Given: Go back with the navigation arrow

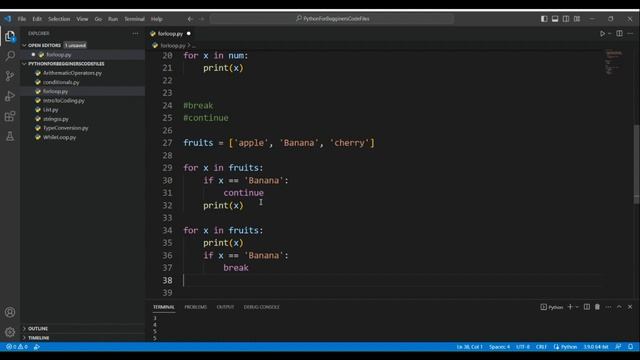Looking at the screenshot, I should (190, 19).
